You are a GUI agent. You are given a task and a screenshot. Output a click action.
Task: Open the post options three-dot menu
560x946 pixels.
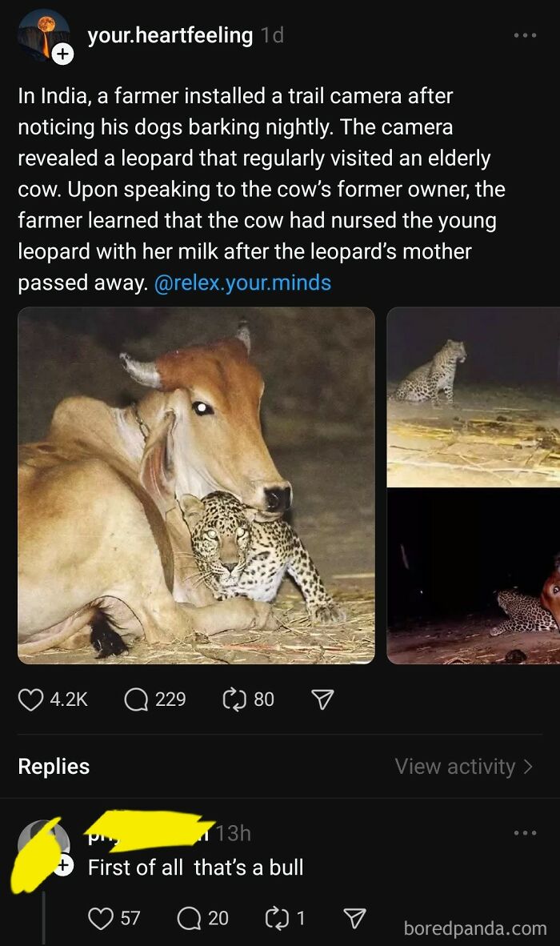tap(526, 34)
